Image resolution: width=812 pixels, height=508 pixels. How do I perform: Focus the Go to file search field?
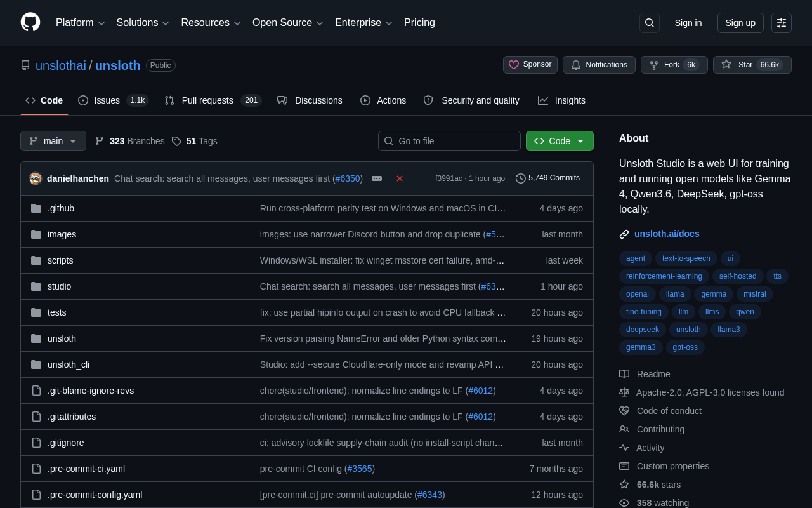[x=449, y=141]
